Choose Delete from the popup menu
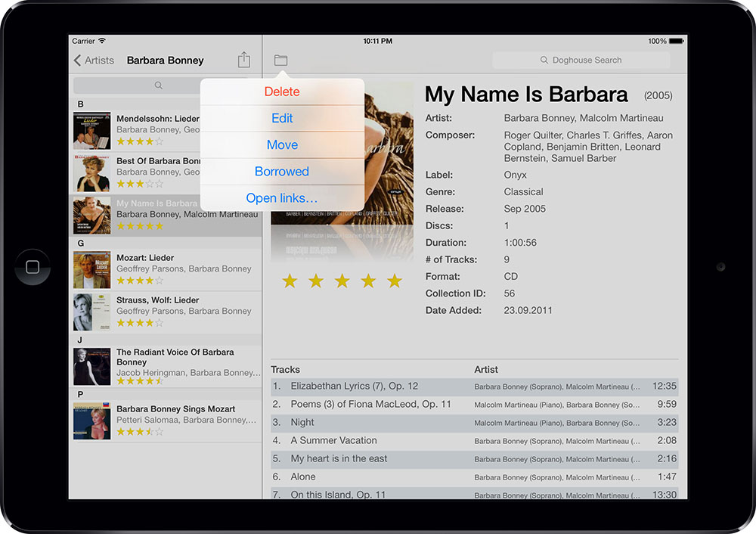Screen dimensions: 756x534 click(x=282, y=92)
